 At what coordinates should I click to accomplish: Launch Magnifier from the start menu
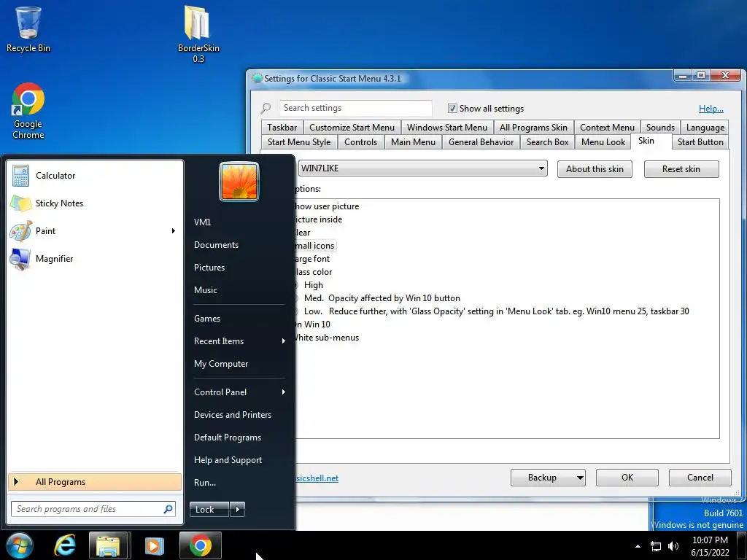(x=94, y=259)
